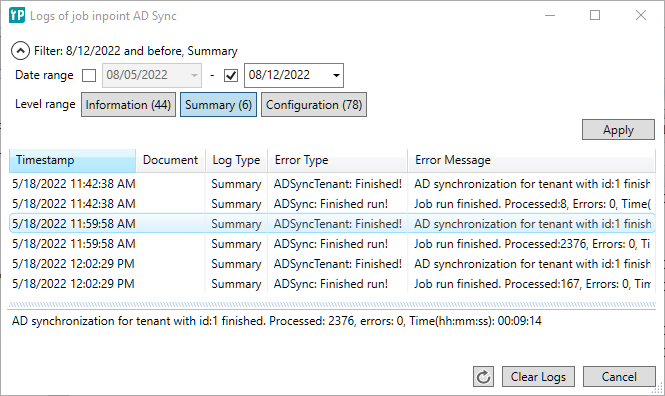Click the Error Message column header
The image size is (665, 396).
click(531, 160)
